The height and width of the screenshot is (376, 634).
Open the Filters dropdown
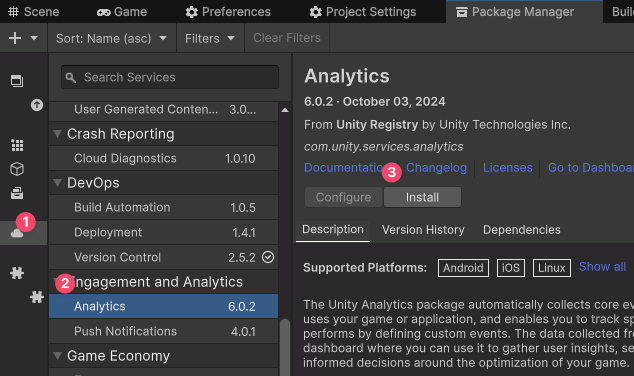(x=210, y=38)
